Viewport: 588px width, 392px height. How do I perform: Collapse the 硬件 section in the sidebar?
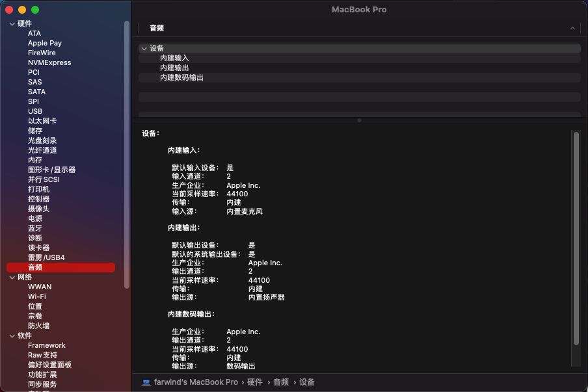tap(12, 24)
